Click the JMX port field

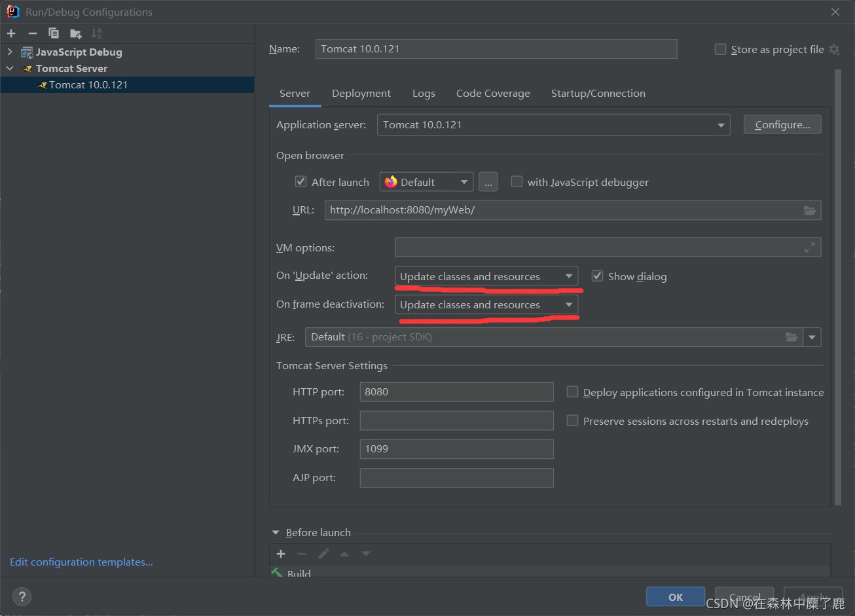pos(456,449)
